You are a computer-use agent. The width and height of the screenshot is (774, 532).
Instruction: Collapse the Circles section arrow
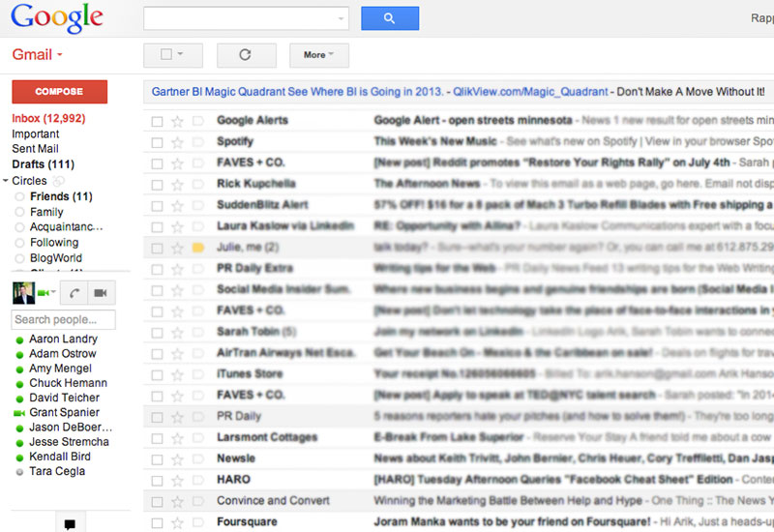coord(6,181)
